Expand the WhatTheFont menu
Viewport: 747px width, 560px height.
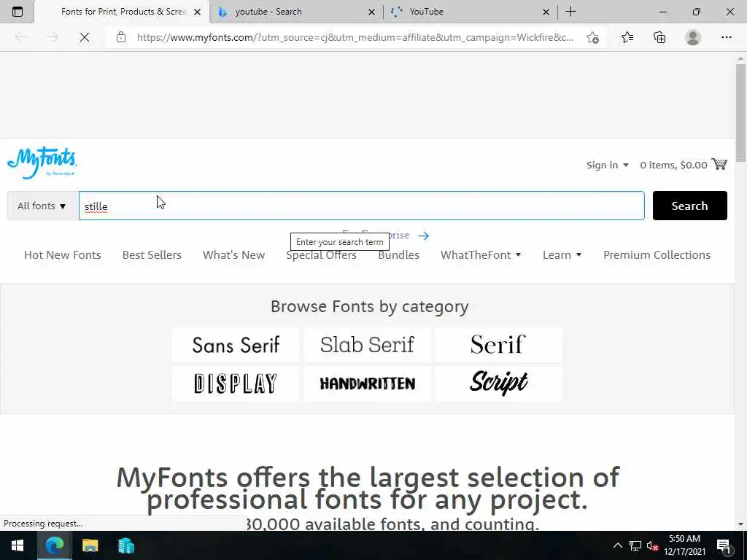click(x=481, y=254)
